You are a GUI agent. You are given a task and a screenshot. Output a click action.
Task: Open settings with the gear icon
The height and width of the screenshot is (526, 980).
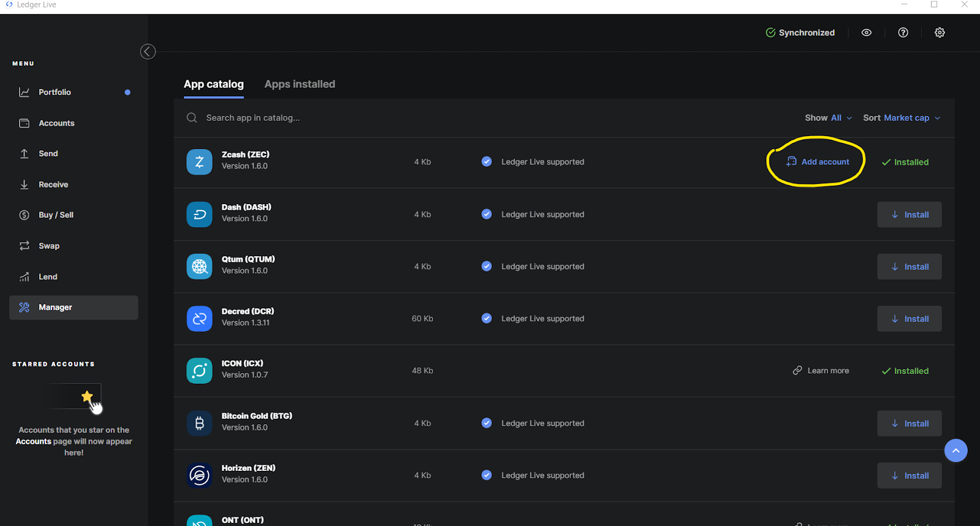tap(940, 32)
